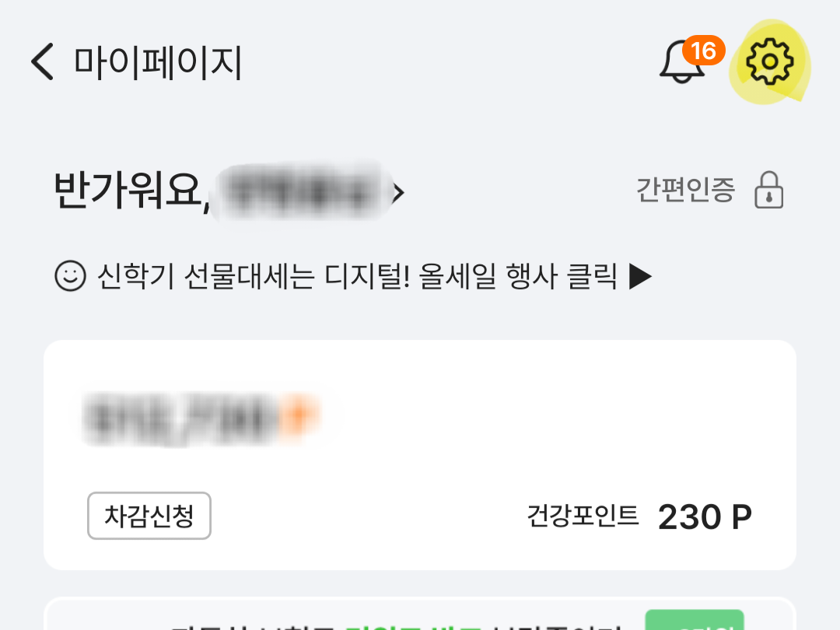Viewport: 840px width, 630px height.
Task: Tap the orange 16 notification badge
Action: pos(703,51)
